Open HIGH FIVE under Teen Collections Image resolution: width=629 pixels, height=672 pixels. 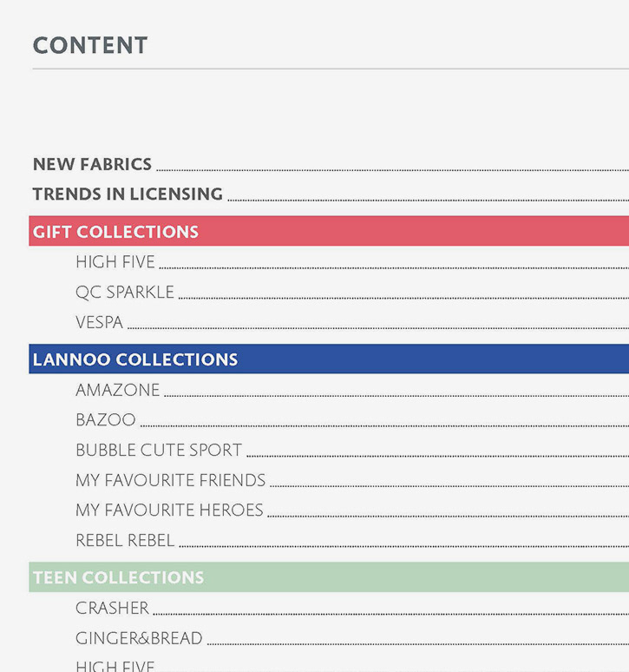pos(115,667)
